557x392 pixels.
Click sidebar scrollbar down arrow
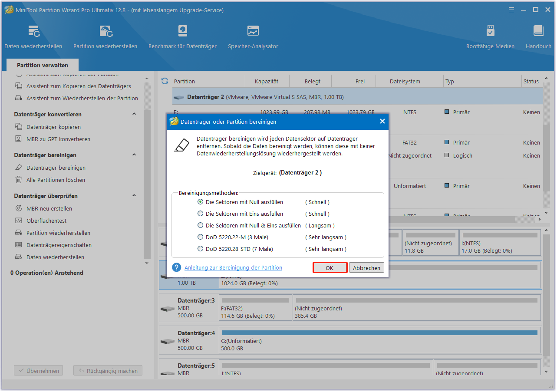[x=147, y=263]
